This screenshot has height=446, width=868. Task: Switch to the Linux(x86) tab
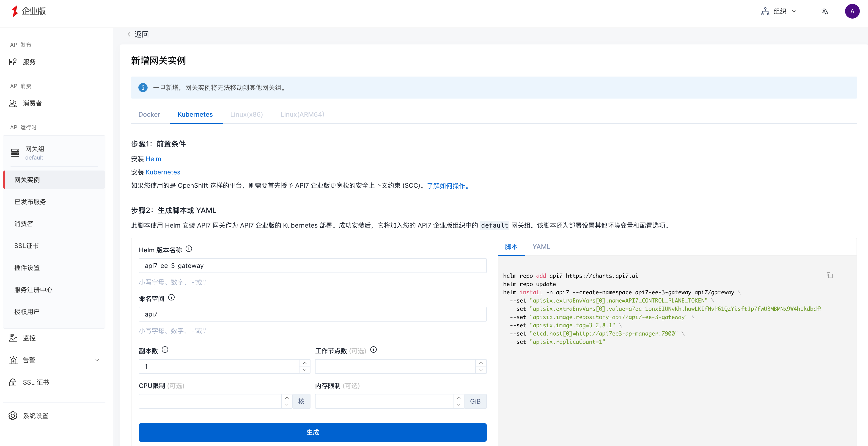tap(246, 115)
